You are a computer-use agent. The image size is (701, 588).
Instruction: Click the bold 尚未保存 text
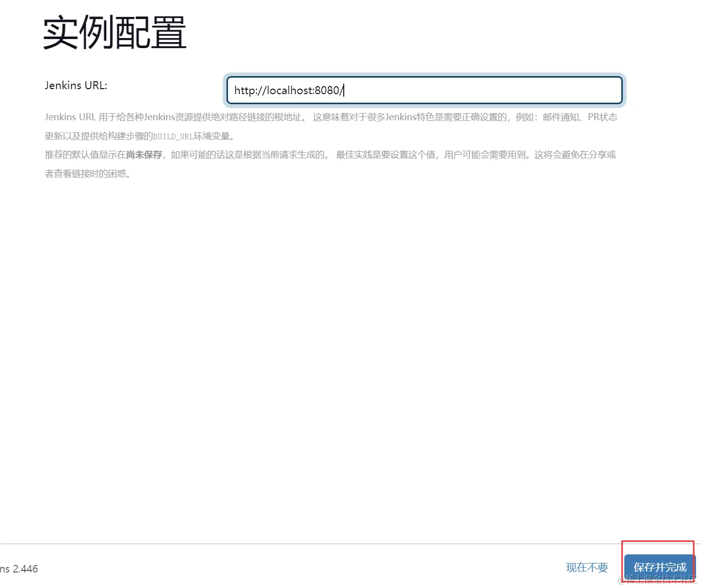(144, 155)
